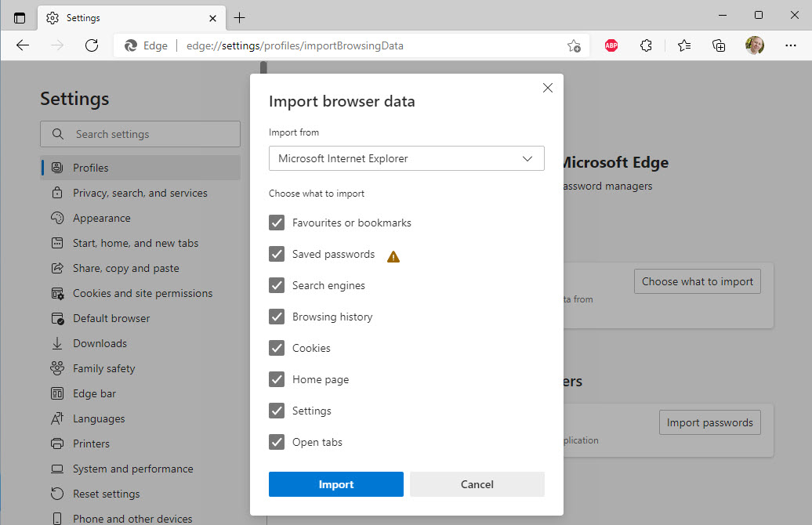This screenshot has width=812, height=525.
Task: Open System and performance settings
Action: coord(140,469)
